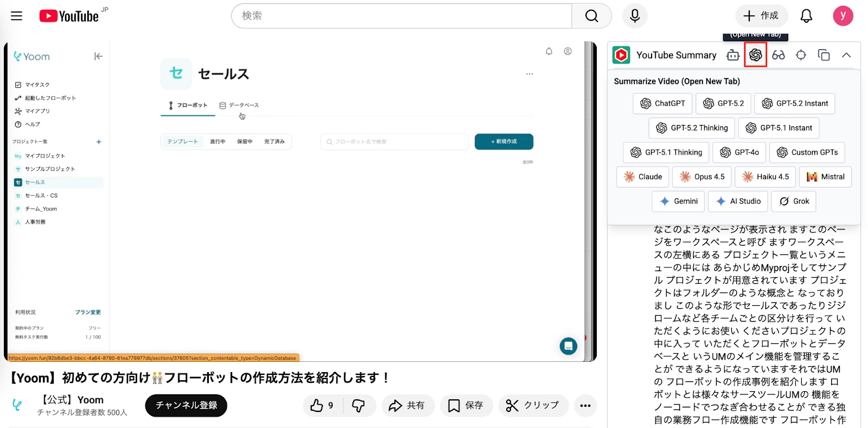Focus the YouTube search field
This screenshot has width=868, height=428.
click(x=401, y=16)
